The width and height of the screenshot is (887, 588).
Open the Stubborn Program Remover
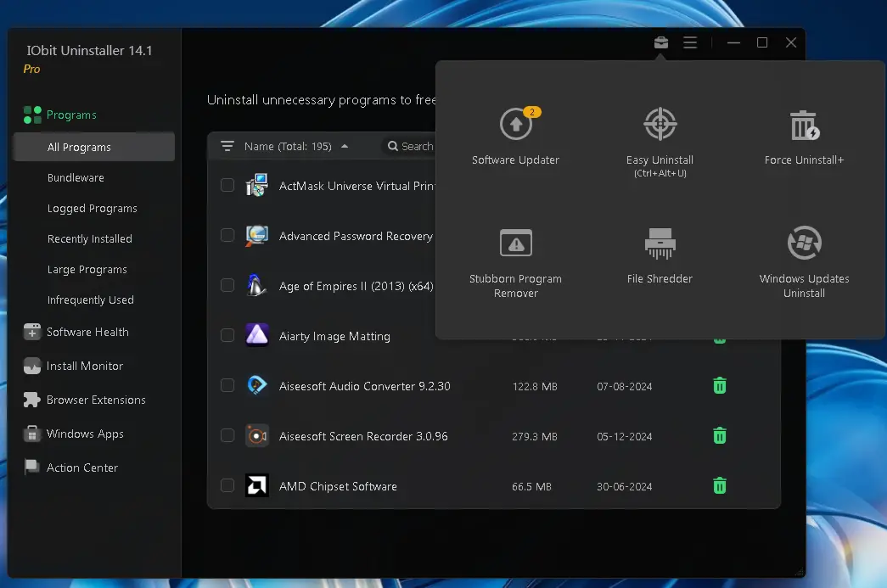(x=515, y=254)
